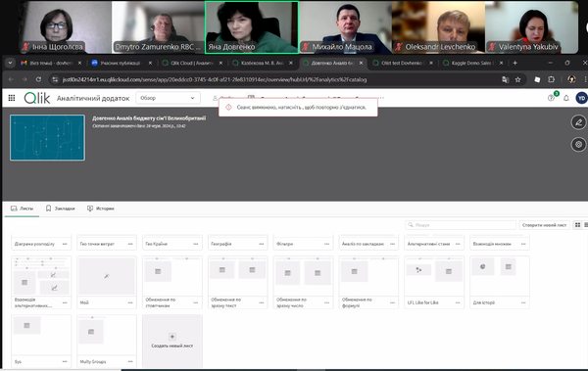588x371 pixels.
Task: Switch sheets to list view
Action: click(x=586, y=225)
